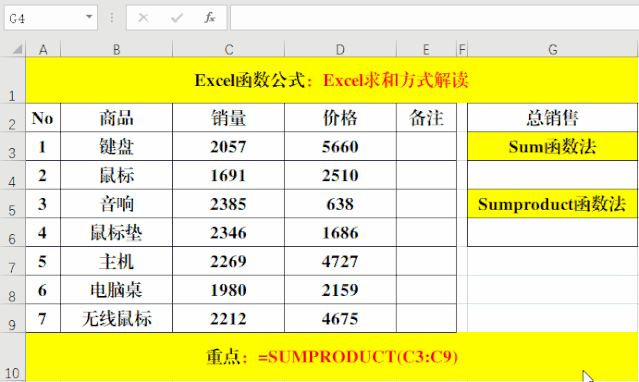Click the '价格' header cell
The height and width of the screenshot is (382, 639).
[340, 118]
